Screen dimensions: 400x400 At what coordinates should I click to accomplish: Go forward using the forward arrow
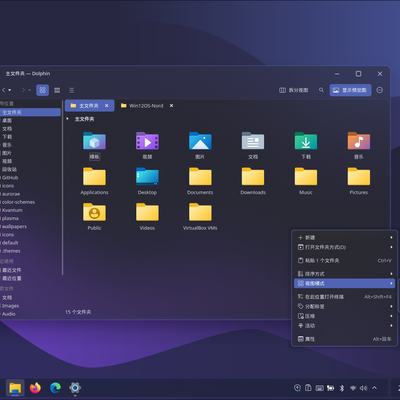23,90
